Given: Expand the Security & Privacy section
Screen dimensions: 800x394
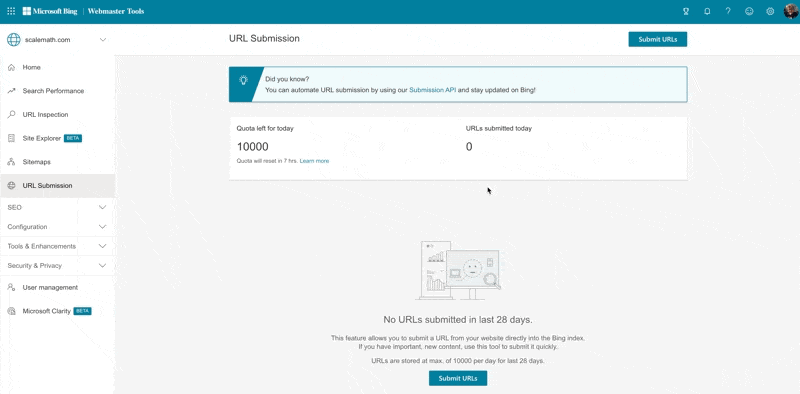Looking at the screenshot, I should point(57,265).
